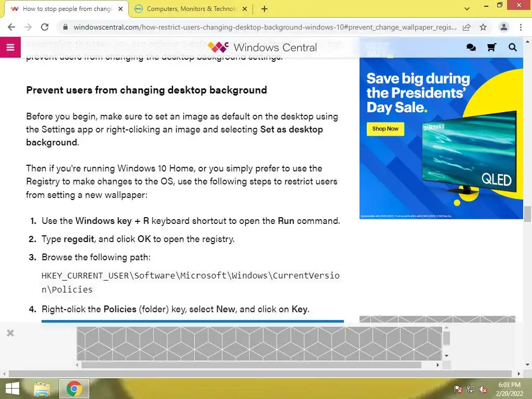Screen dimensions: 532x399
Task: Click the bottom banner ad placeholder
Action: click(x=259, y=343)
